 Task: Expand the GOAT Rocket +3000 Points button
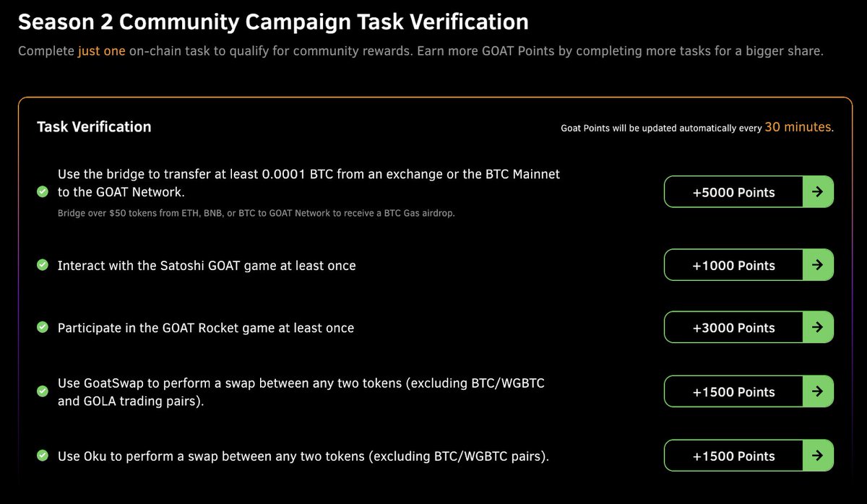pos(733,326)
